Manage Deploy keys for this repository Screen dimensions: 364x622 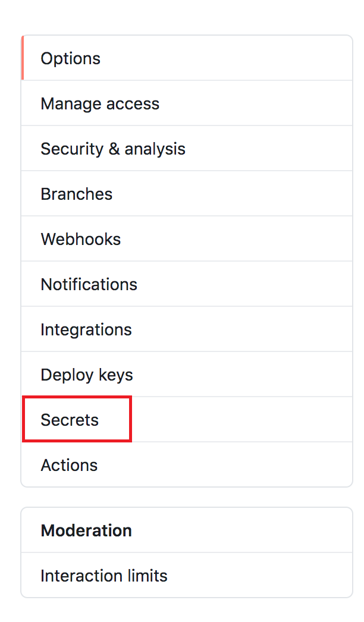pos(87,375)
